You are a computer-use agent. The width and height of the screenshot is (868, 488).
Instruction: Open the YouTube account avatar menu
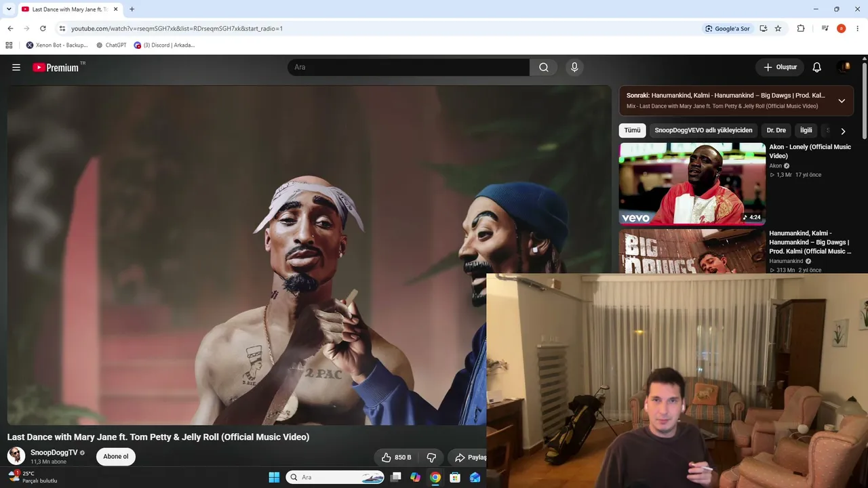coord(844,67)
